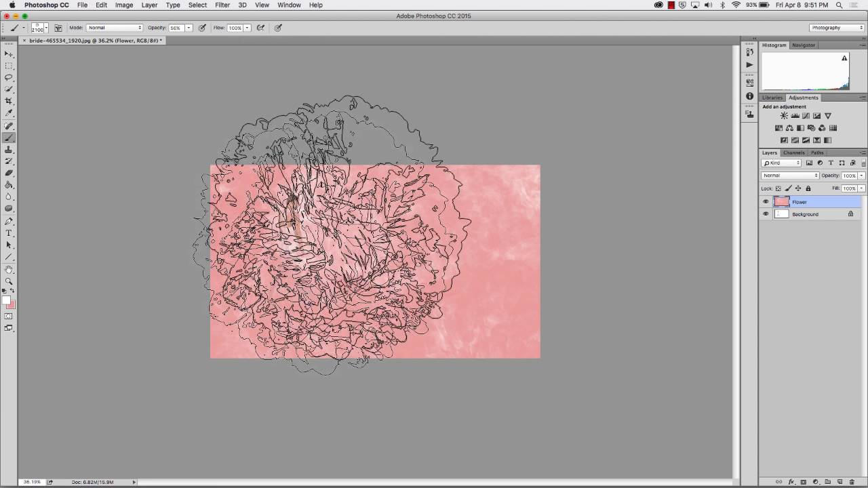The width and height of the screenshot is (868, 488).
Task: Add a Curves adjustment
Action: point(806,116)
